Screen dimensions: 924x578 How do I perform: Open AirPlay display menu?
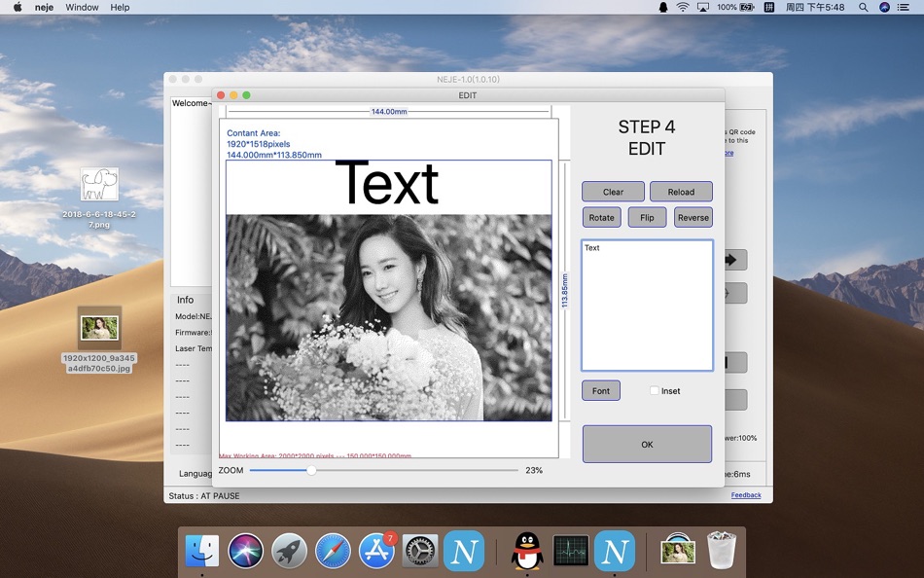[x=703, y=7]
